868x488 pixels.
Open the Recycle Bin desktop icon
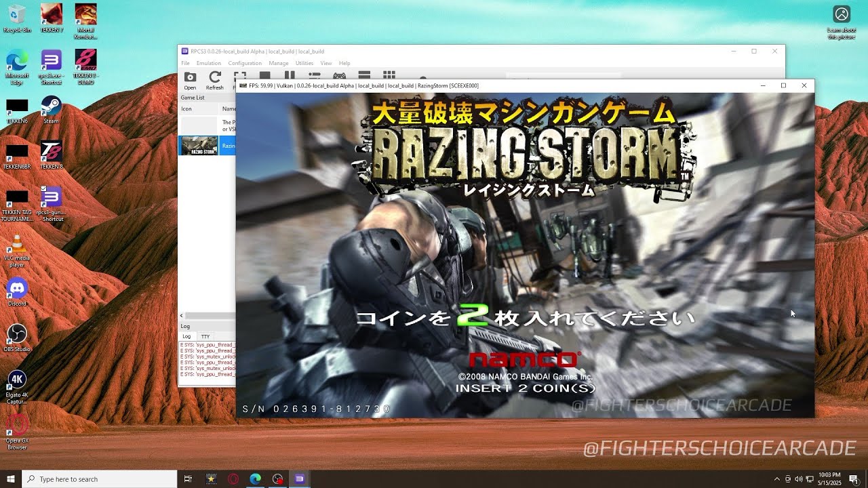coord(17,19)
